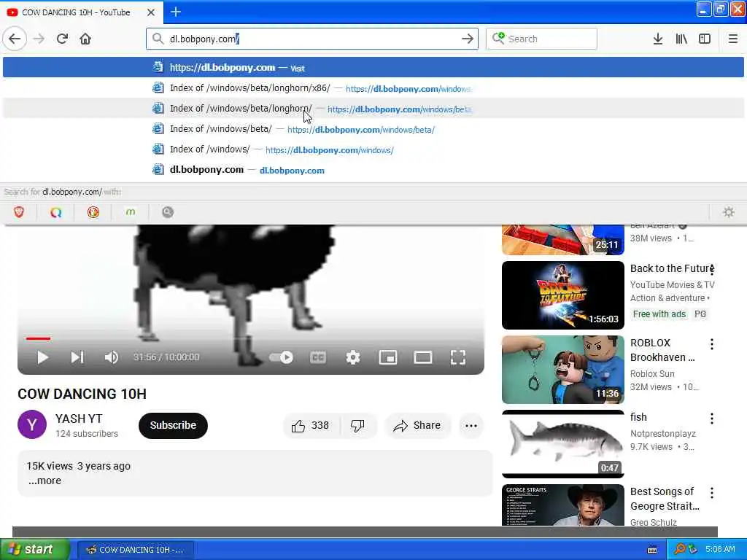Open options menu for Back to the Future

(712, 270)
